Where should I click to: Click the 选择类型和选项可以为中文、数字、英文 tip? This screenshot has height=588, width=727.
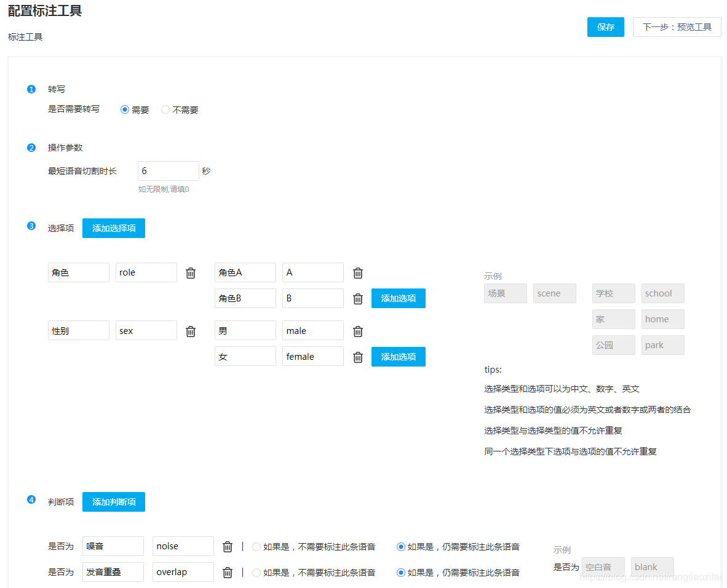562,389
